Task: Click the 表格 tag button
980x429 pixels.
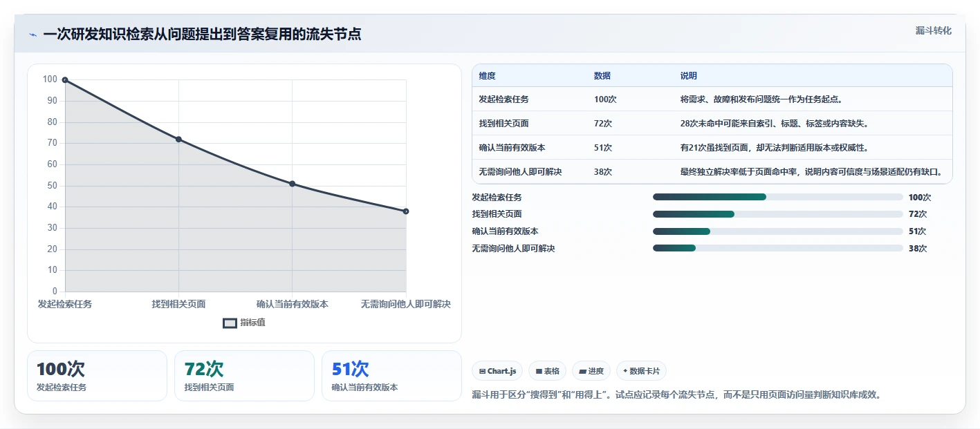Action: [x=547, y=371]
